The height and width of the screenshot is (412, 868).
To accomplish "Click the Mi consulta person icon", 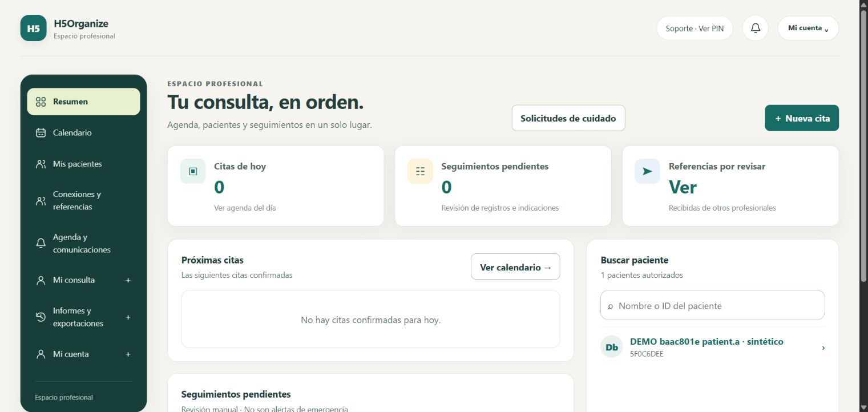I will [41, 280].
